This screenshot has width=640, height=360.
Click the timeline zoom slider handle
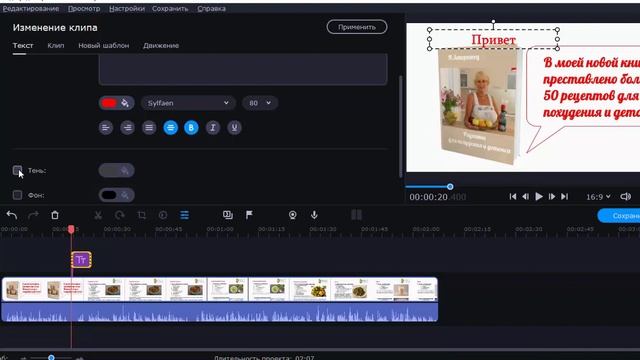coord(51,358)
